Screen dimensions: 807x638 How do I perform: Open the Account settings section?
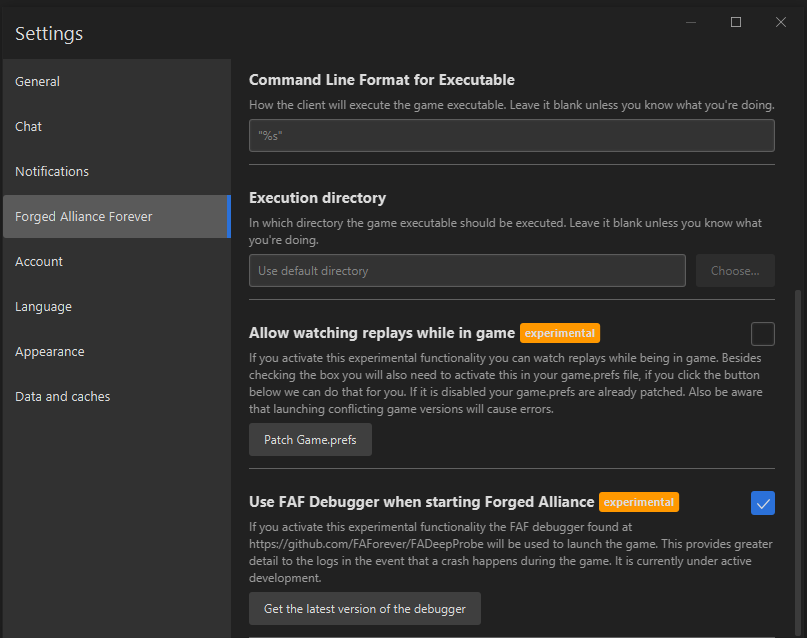tap(117, 261)
